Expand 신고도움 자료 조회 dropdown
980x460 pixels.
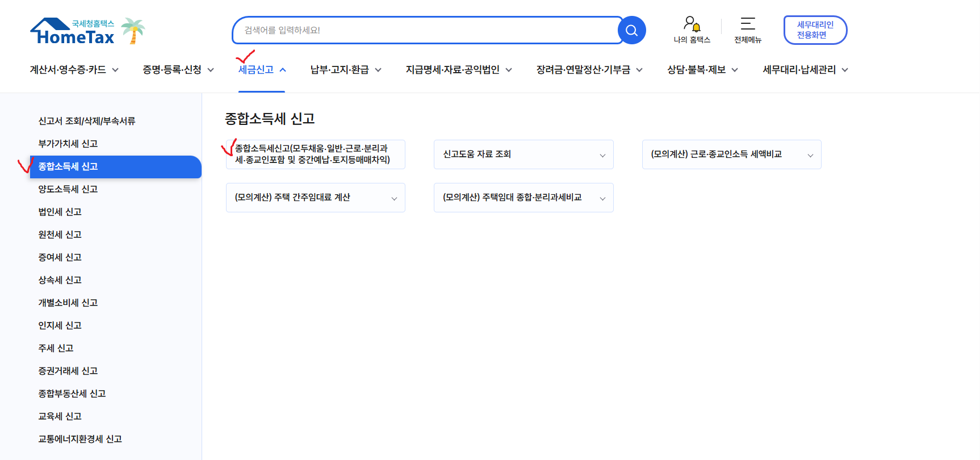click(x=523, y=154)
